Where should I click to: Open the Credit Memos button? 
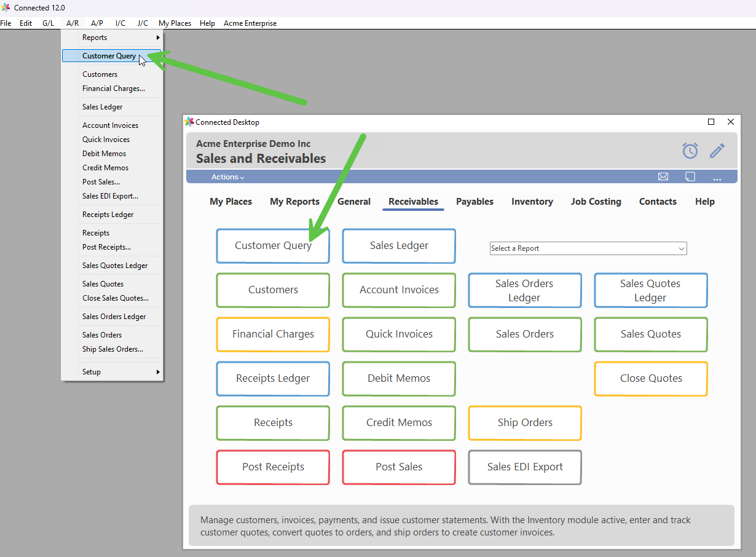(x=399, y=423)
